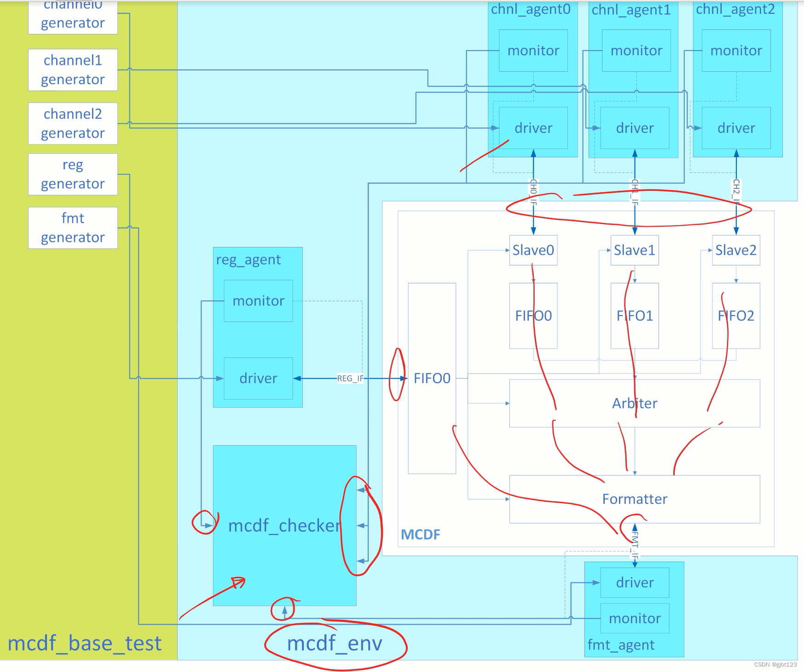Select the channel2 generator box
Screen dimensions: 804x672
tap(73, 123)
